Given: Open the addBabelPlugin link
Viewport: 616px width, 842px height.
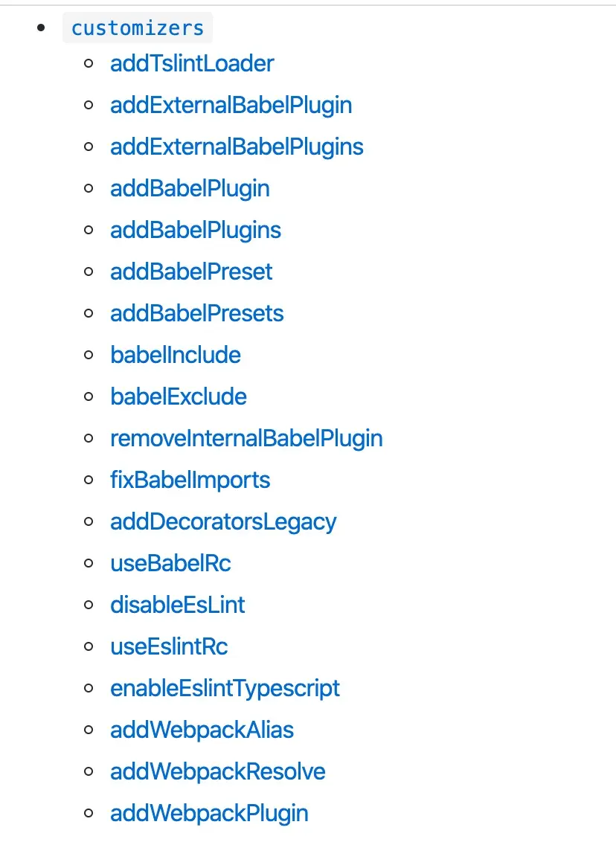Looking at the screenshot, I should click(x=190, y=188).
